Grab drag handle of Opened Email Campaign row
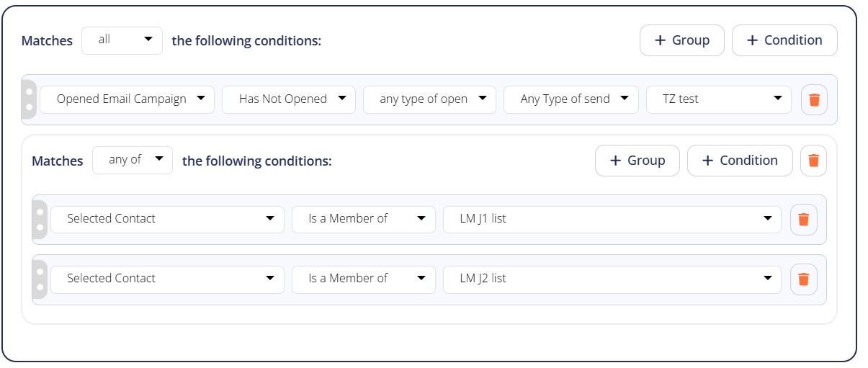 (29, 99)
